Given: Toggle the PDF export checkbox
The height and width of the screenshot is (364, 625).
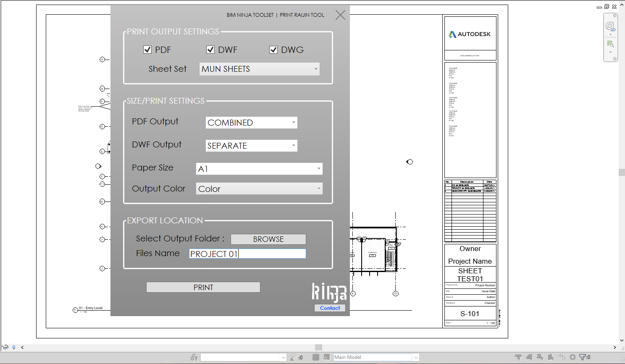Looking at the screenshot, I should [147, 50].
